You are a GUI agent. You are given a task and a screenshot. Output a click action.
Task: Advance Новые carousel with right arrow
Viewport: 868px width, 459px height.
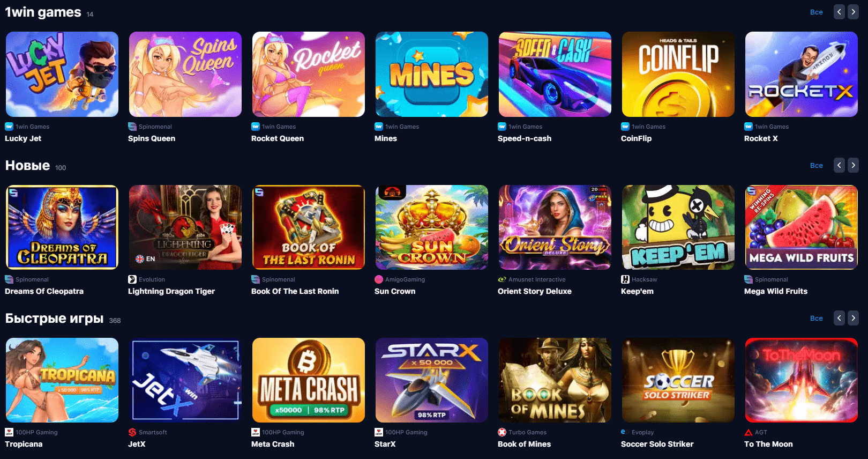(x=854, y=165)
